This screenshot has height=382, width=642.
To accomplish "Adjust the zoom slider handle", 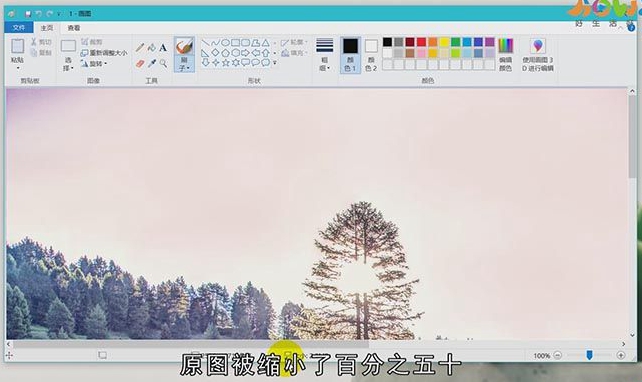I will (x=590, y=355).
